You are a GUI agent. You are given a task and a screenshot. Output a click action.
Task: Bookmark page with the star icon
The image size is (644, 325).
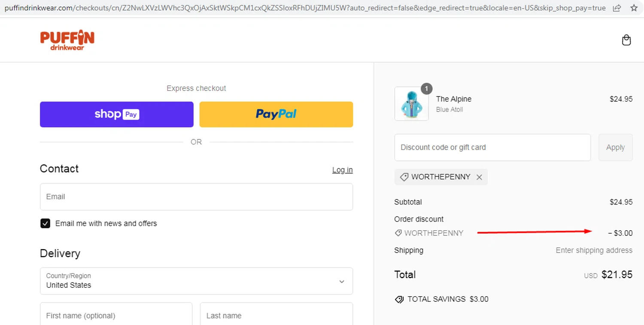[x=634, y=8]
